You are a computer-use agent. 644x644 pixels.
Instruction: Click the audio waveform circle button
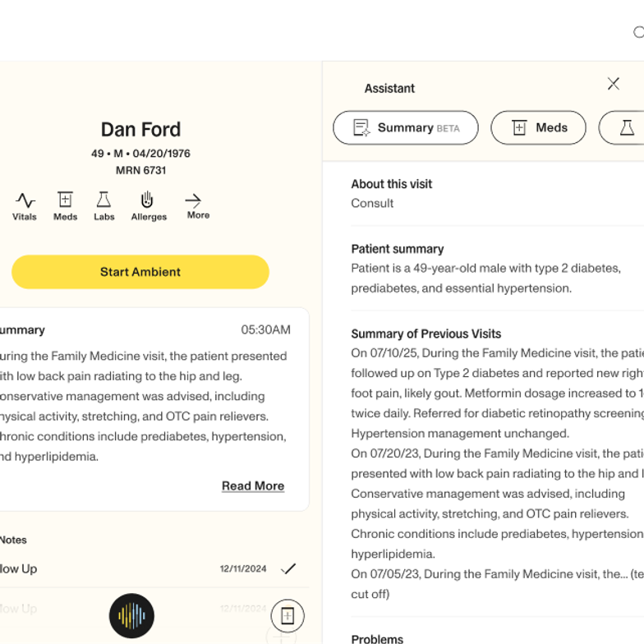tap(131, 615)
